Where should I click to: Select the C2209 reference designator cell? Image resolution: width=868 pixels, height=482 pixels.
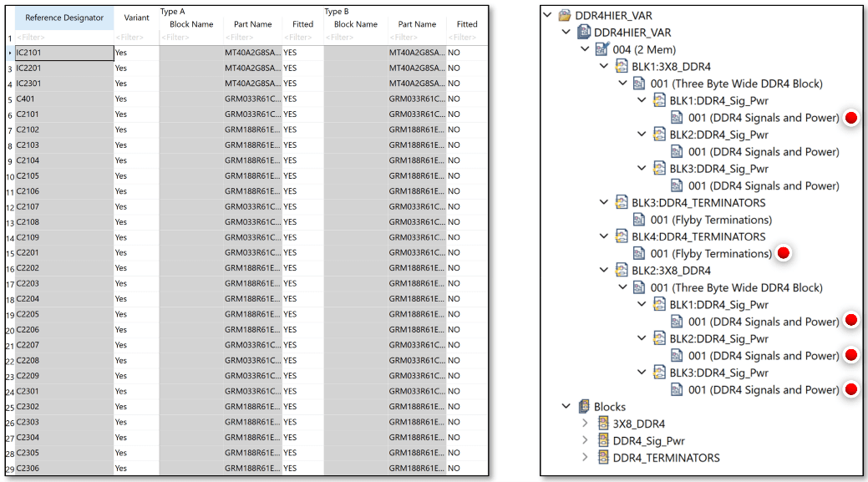pos(64,376)
